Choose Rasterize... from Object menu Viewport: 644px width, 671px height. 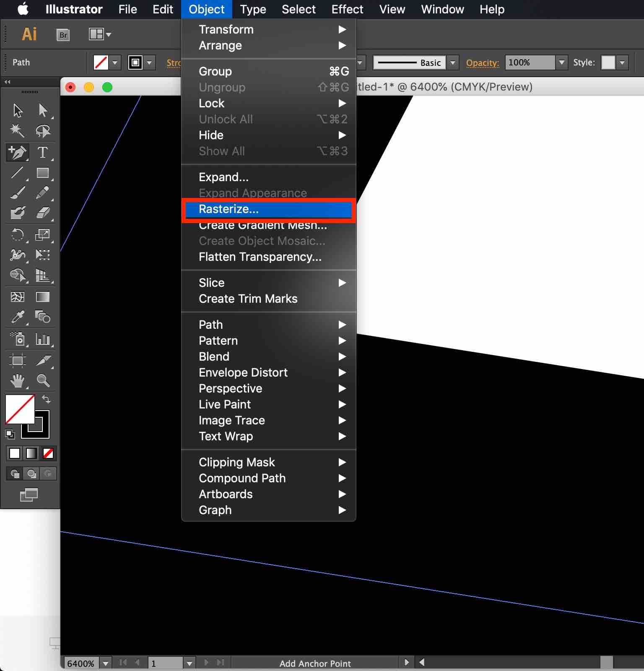[x=269, y=209]
